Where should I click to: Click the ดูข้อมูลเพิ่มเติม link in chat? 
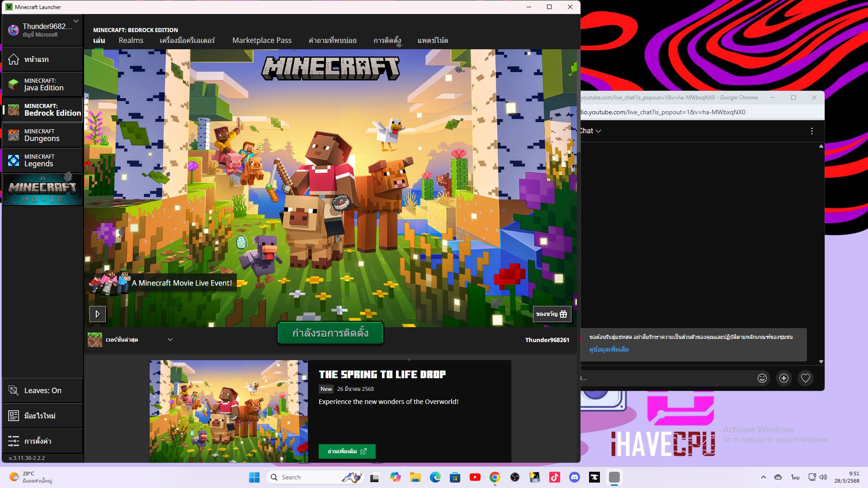pos(609,349)
